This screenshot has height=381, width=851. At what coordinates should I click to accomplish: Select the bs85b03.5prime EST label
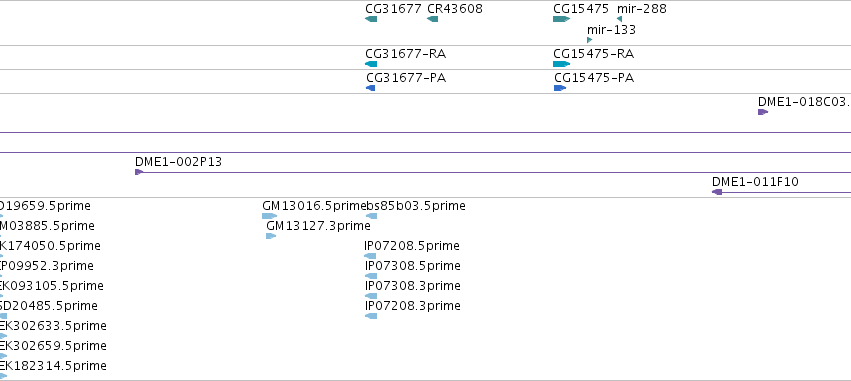(416, 206)
